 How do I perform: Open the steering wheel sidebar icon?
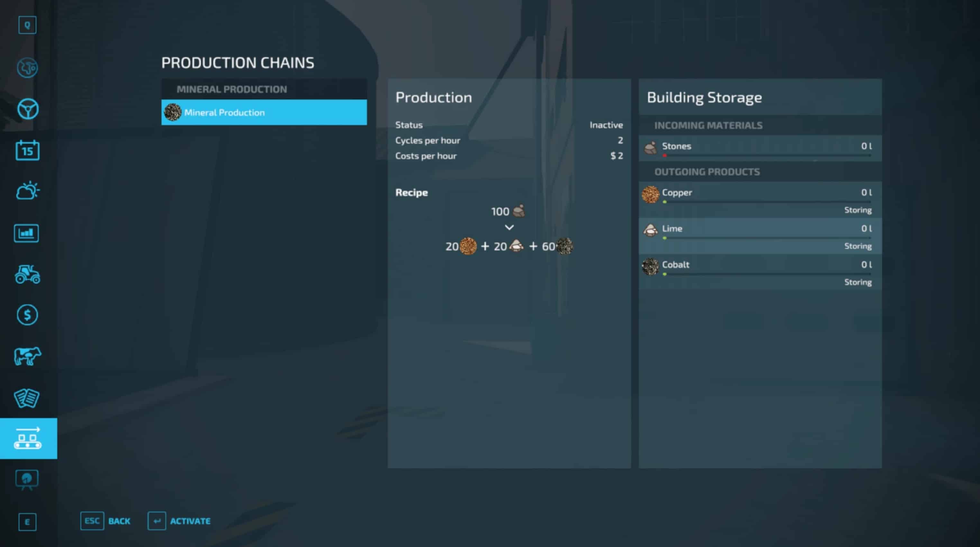click(x=27, y=109)
